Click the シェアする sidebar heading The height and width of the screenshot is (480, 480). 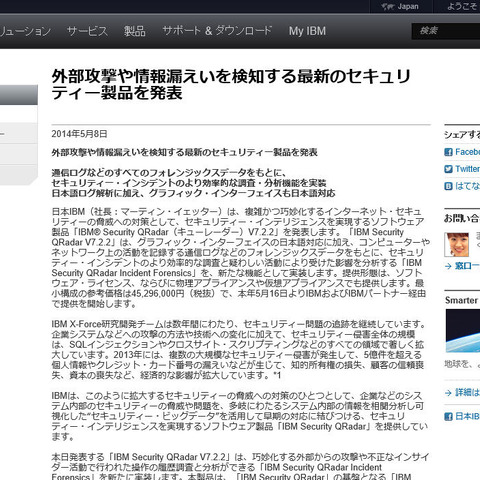[462, 135]
